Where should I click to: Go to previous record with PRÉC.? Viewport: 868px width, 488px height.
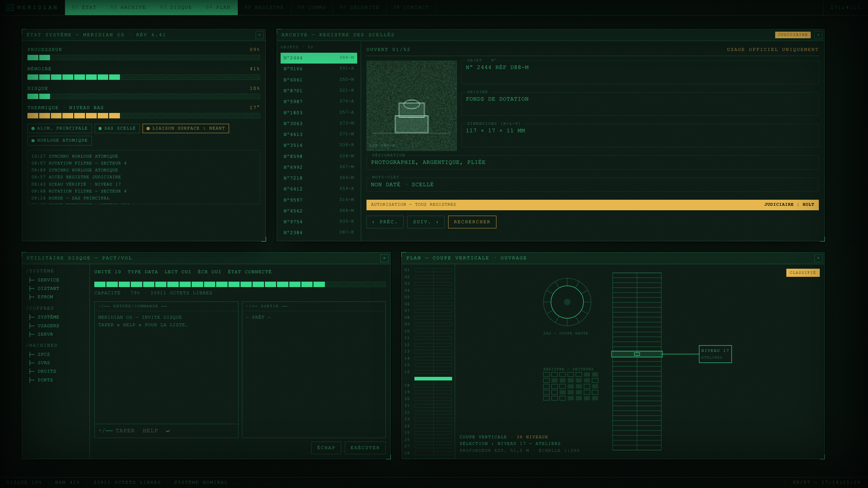point(385,222)
